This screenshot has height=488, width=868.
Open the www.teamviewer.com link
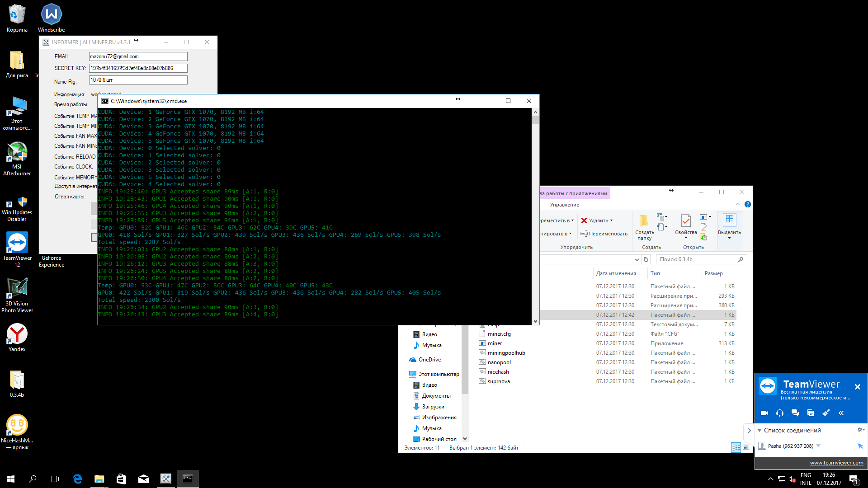coord(836,463)
